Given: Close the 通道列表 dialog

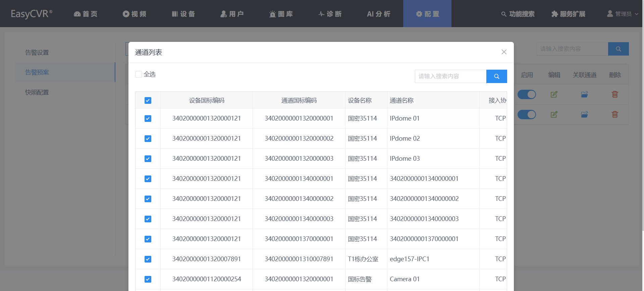Looking at the screenshot, I should (x=504, y=52).
